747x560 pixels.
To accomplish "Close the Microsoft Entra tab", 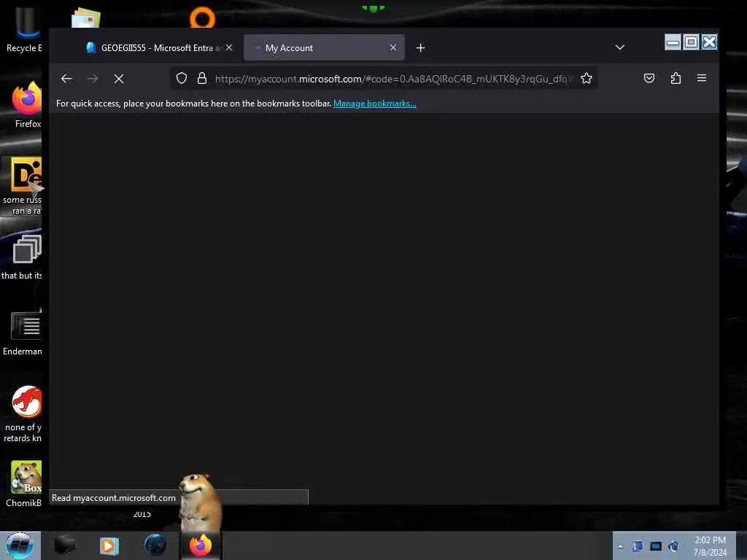I will (x=229, y=47).
